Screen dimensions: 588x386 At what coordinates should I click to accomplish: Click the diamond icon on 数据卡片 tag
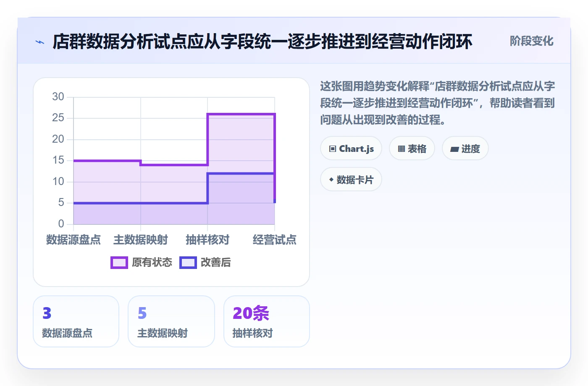331,180
